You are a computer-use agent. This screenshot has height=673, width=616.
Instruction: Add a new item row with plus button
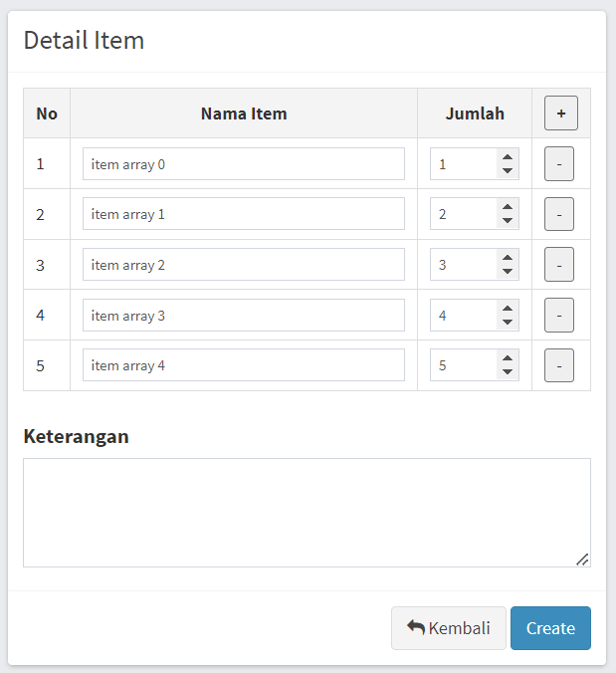tap(560, 113)
